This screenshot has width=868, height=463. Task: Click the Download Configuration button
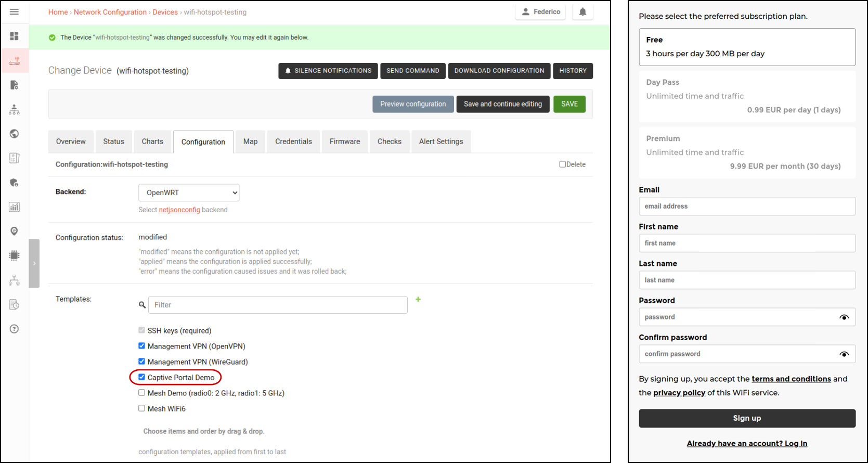(499, 71)
